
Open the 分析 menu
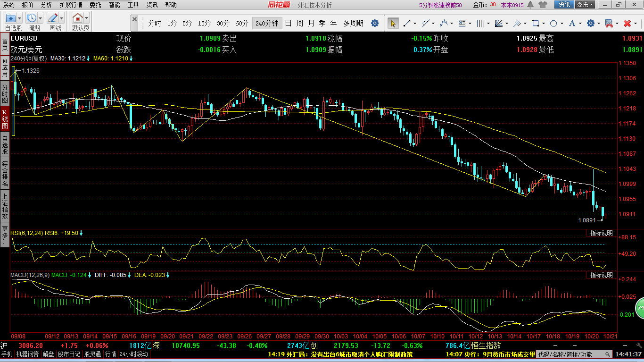click(47, 5)
